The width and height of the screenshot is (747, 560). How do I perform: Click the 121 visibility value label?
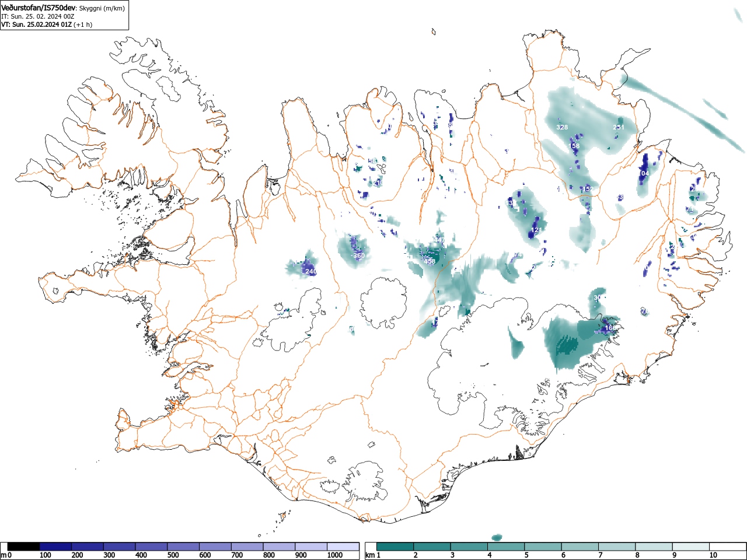click(x=537, y=230)
